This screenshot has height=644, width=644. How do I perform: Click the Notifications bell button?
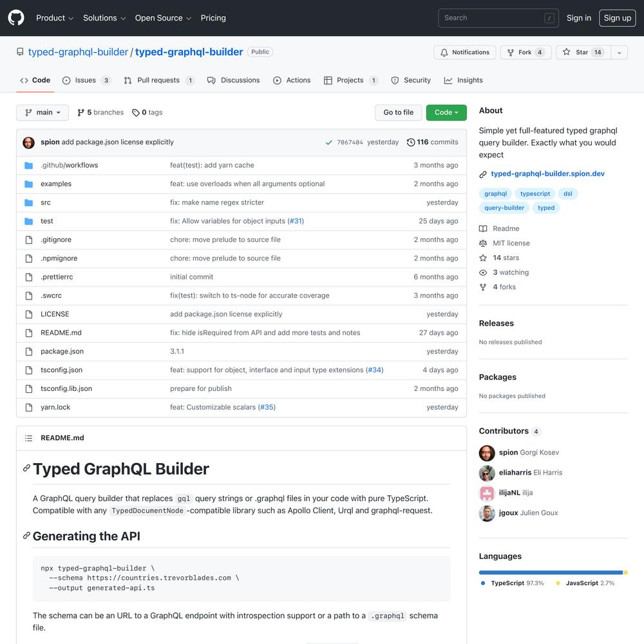(x=464, y=52)
